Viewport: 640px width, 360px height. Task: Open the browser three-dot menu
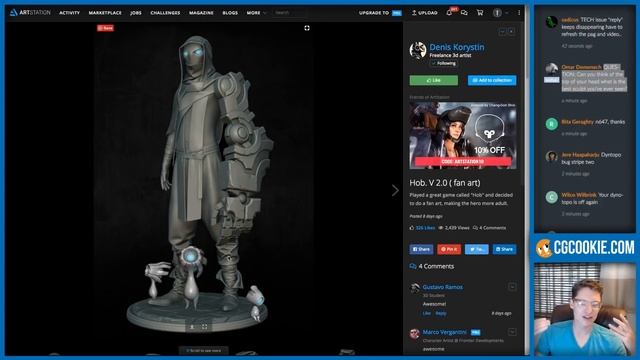pos(519,13)
